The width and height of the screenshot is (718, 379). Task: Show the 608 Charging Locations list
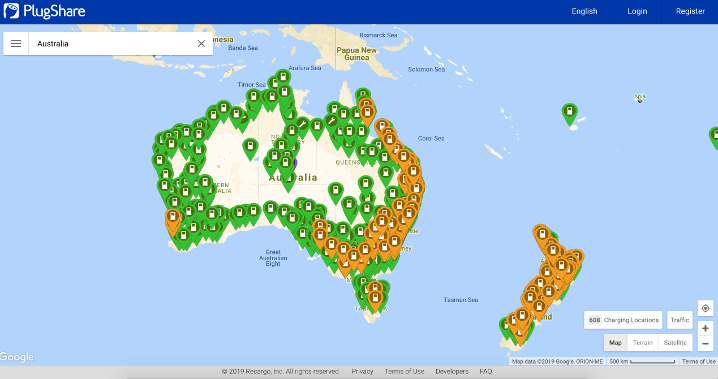(x=623, y=320)
